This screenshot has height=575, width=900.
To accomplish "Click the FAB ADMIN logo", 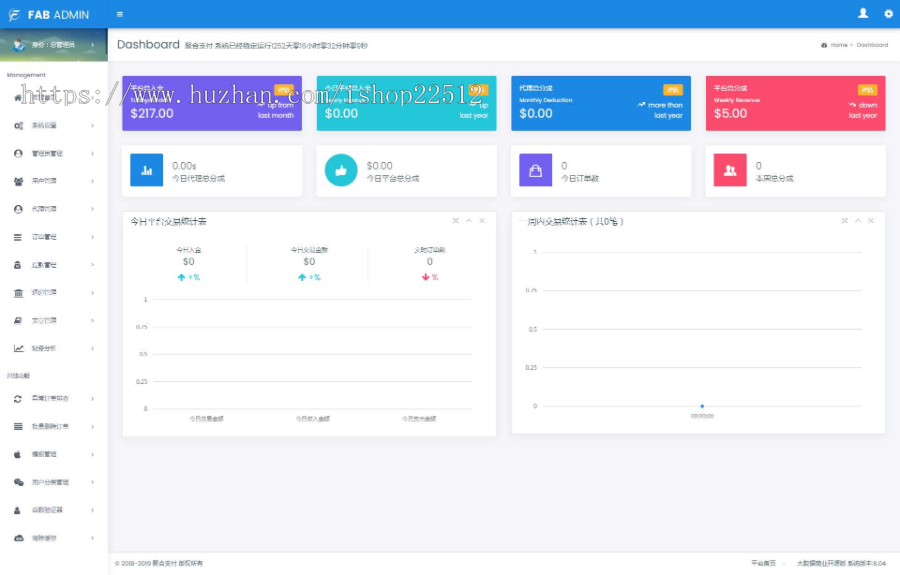I will pyautogui.click(x=49, y=14).
